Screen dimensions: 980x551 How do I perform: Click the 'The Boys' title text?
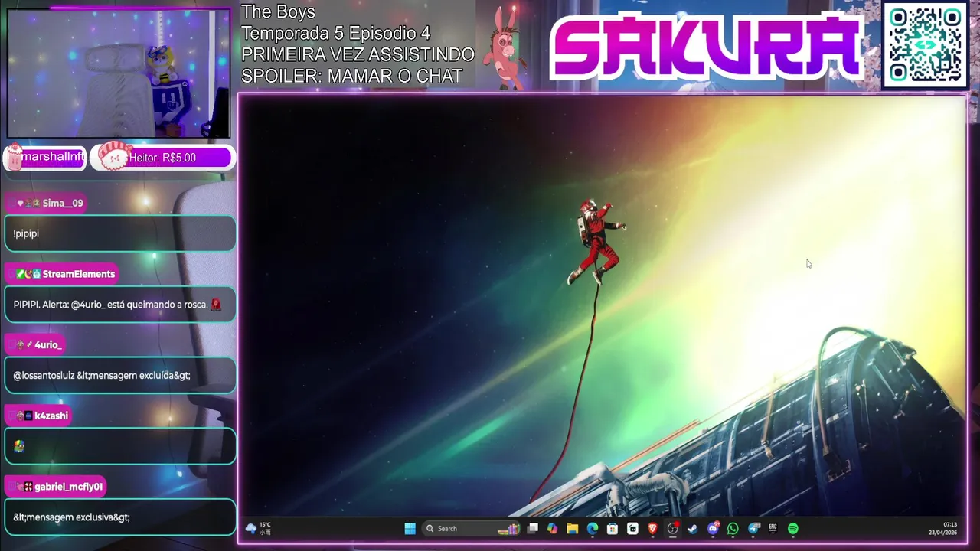click(278, 12)
